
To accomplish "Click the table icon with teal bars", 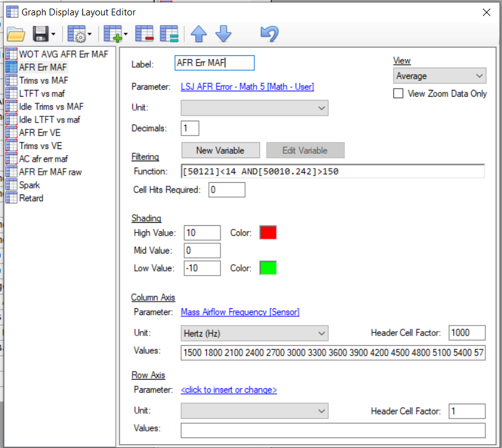I will click(169, 34).
